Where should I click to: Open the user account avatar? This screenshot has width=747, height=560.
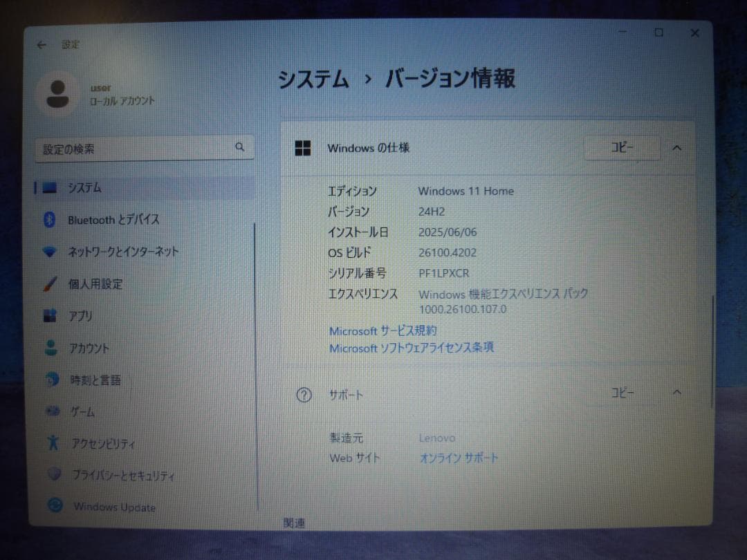coord(57,94)
